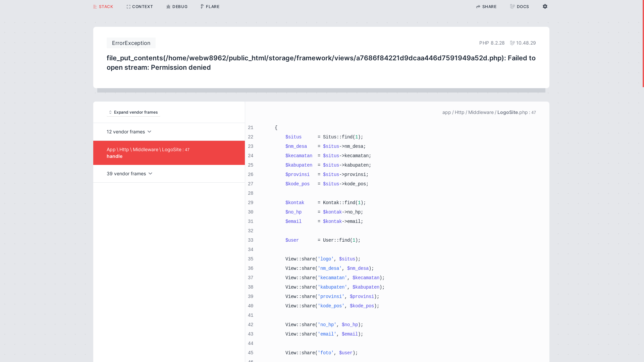Click the Laravel icon beside DOCS
The height and width of the screenshot is (362, 644).
click(x=513, y=6)
